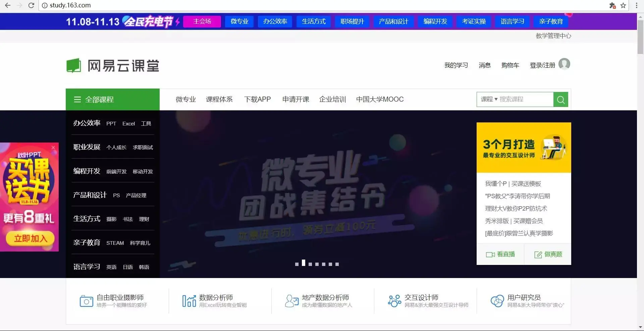644x331 pixels.
Task: Click the 做真题 edit icon
Action: (538, 255)
